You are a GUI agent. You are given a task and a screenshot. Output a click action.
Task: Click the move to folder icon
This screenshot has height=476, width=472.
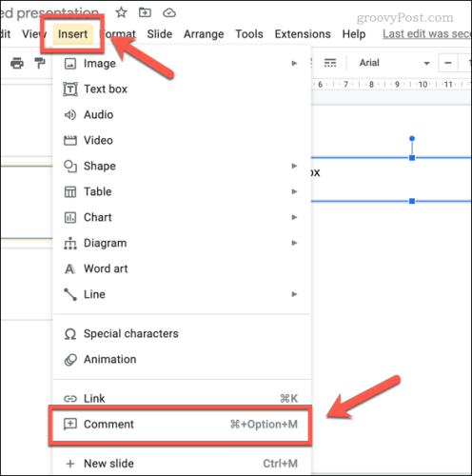coord(145,12)
